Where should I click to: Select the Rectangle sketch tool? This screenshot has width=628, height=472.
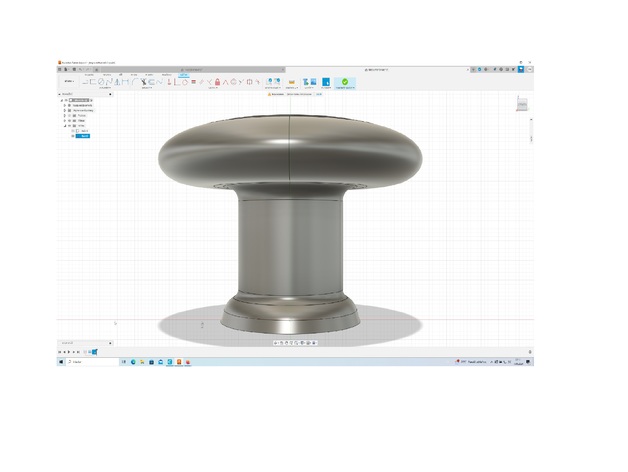click(x=94, y=82)
